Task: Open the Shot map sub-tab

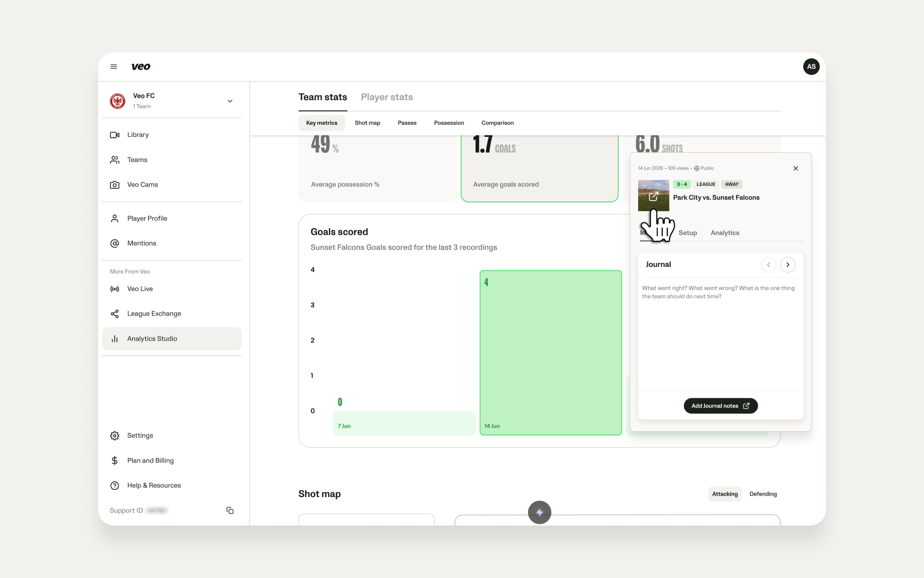Action: [367, 123]
